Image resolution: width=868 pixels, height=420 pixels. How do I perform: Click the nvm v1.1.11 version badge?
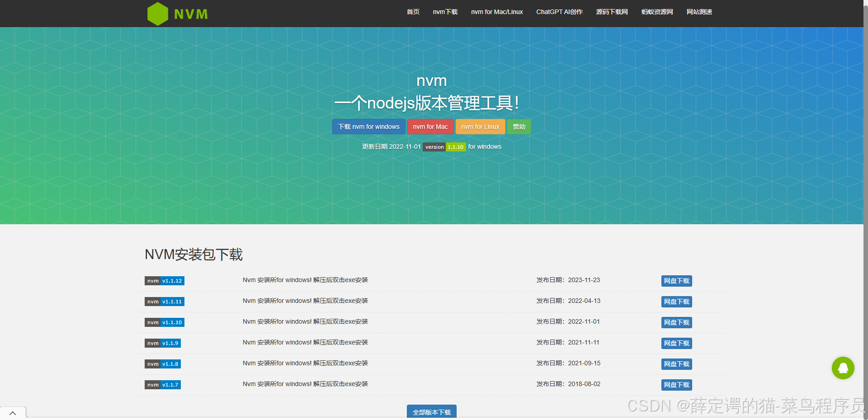(x=164, y=302)
